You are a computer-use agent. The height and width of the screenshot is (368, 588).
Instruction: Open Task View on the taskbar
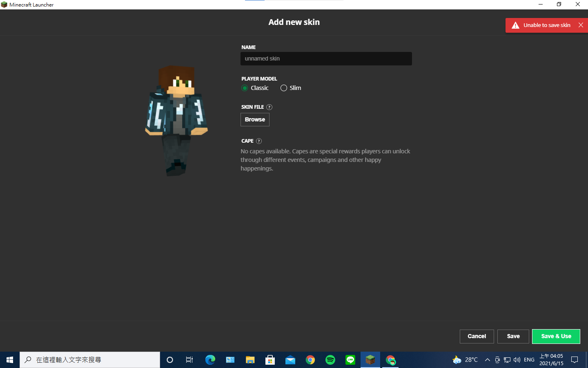pos(189,360)
